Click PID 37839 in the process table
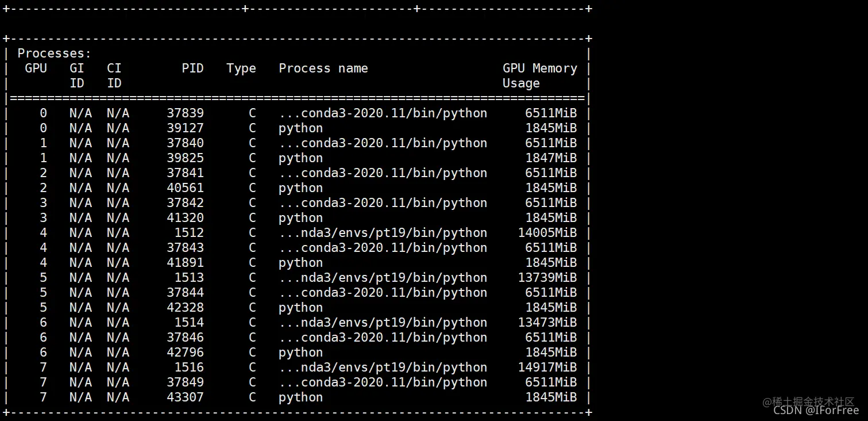 point(185,113)
